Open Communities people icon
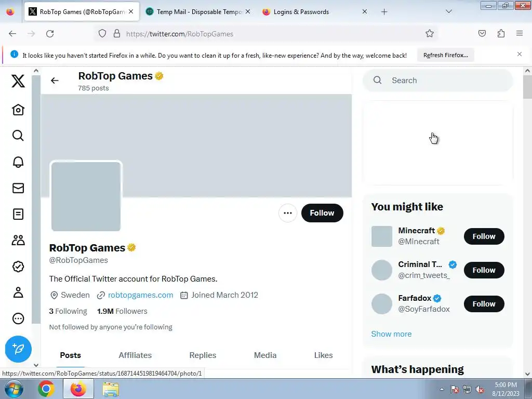Viewport: 532px width, 399px height. 18,240
